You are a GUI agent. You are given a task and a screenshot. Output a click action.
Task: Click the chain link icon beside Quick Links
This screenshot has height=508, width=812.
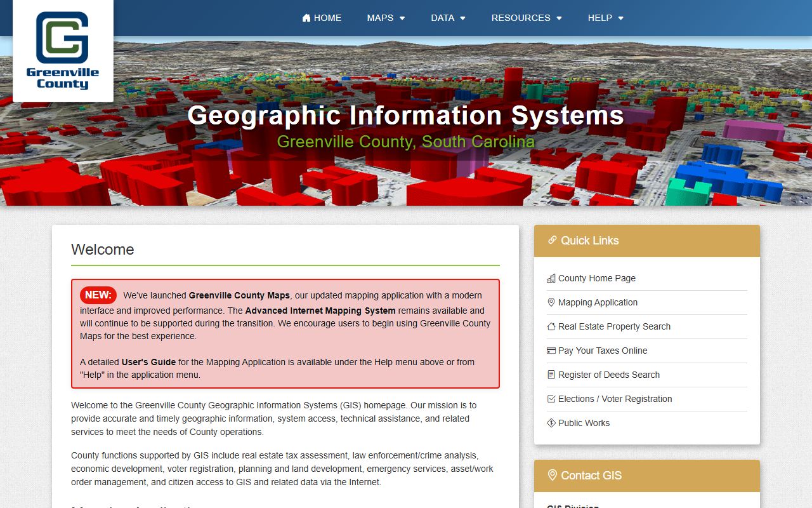[552, 240]
